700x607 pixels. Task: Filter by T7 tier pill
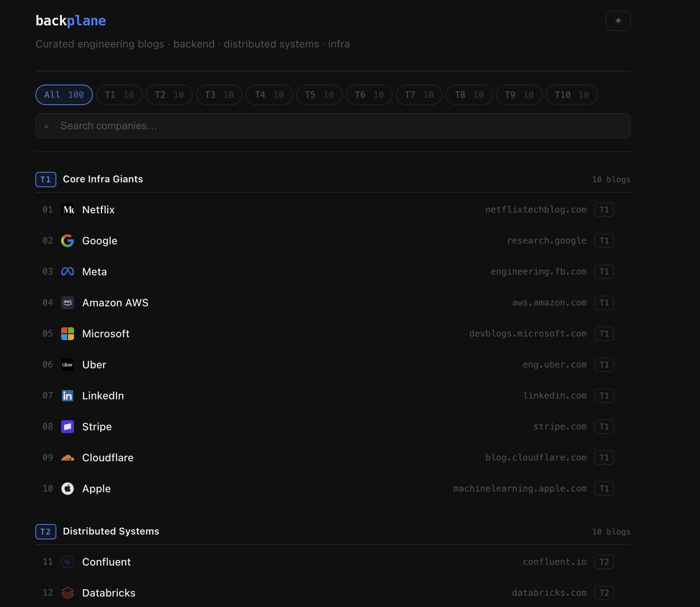(419, 95)
